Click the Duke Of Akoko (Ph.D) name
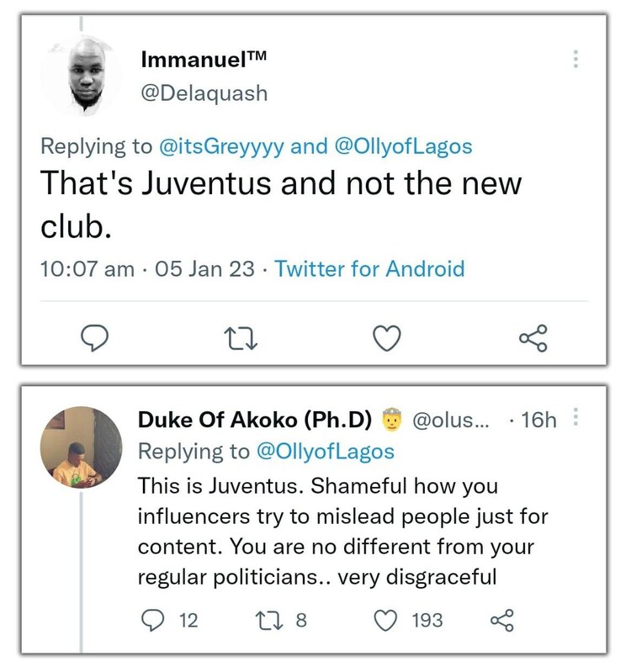Screen dimensions: 631x672 click(x=256, y=419)
